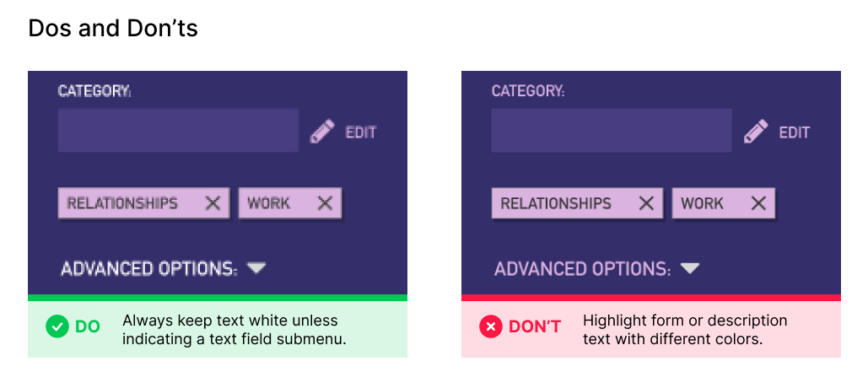The height and width of the screenshot is (383, 868).
Task: Click the red DON'T cross icon
Action: (491, 326)
